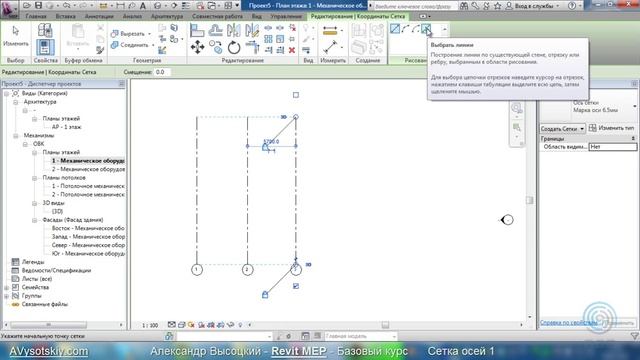Viewport: 640px width, 360px height.
Task: Open the Справка по свойствам link
Action: pyautogui.click(x=569, y=322)
